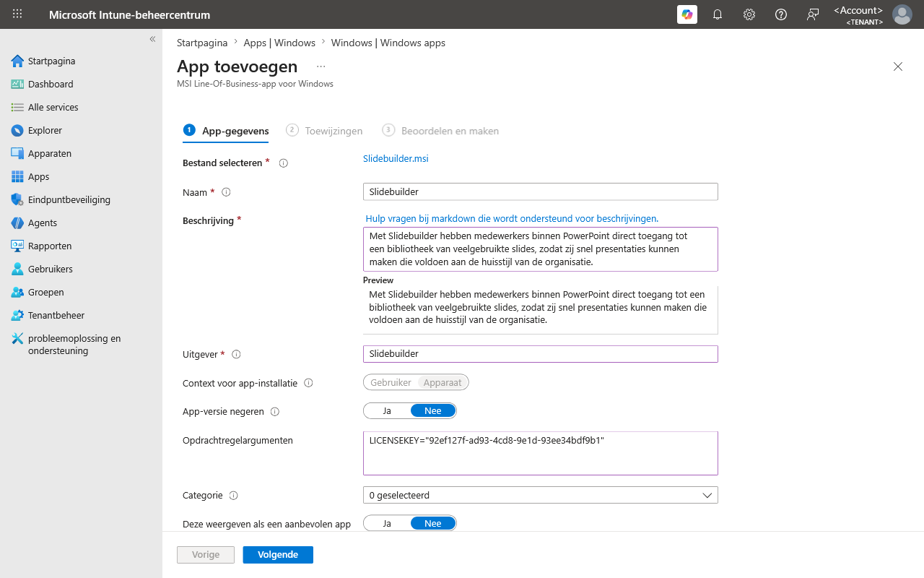The height and width of the screenshot is (578, 924).
Task: Show info for Context voor app-installatie
Action: [x=308, y=383]
